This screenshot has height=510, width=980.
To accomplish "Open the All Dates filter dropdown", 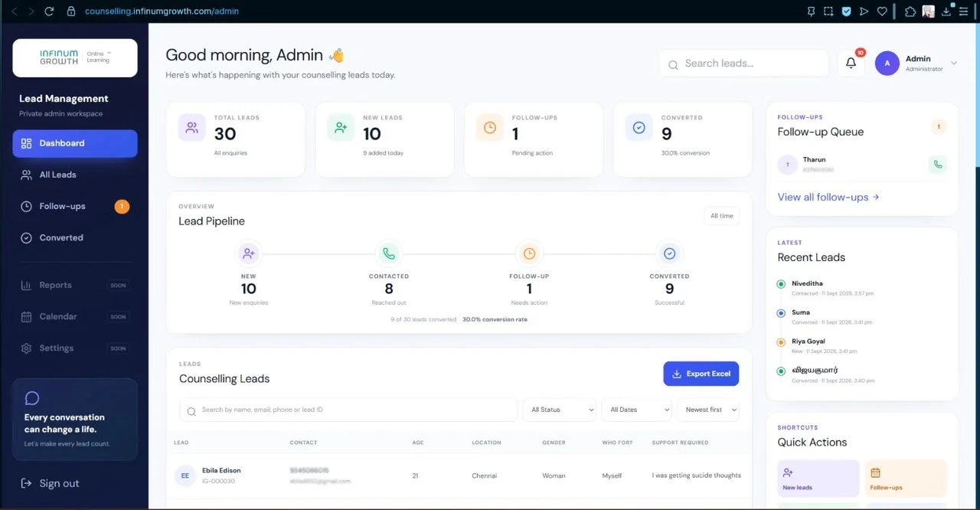I will coord(636,410).
